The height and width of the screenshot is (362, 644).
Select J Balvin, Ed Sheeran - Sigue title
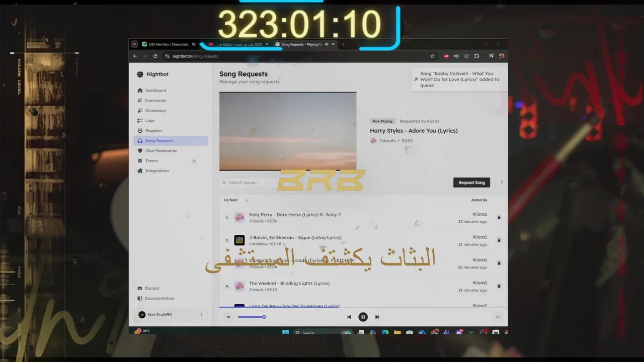point(295,237)
